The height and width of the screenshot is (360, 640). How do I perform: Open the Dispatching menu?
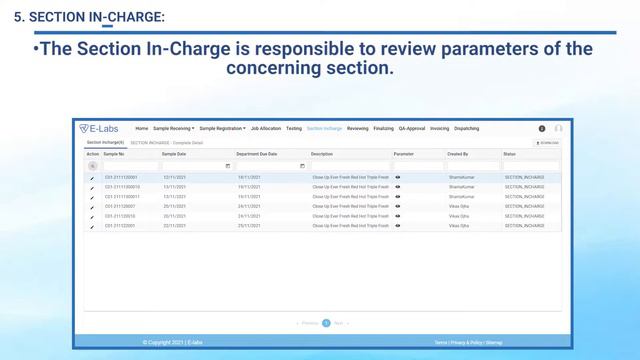(467, 129)
